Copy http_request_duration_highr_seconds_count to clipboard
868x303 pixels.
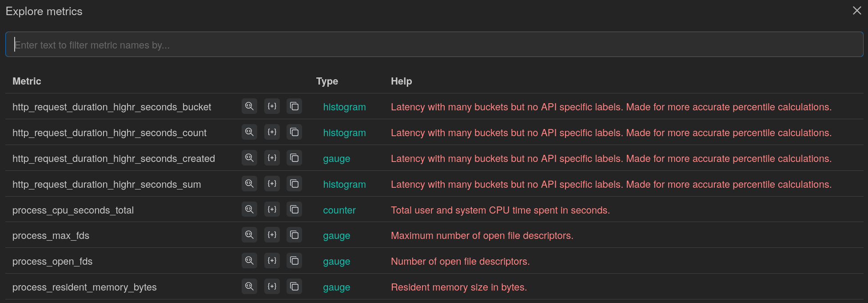coord(294,132)
